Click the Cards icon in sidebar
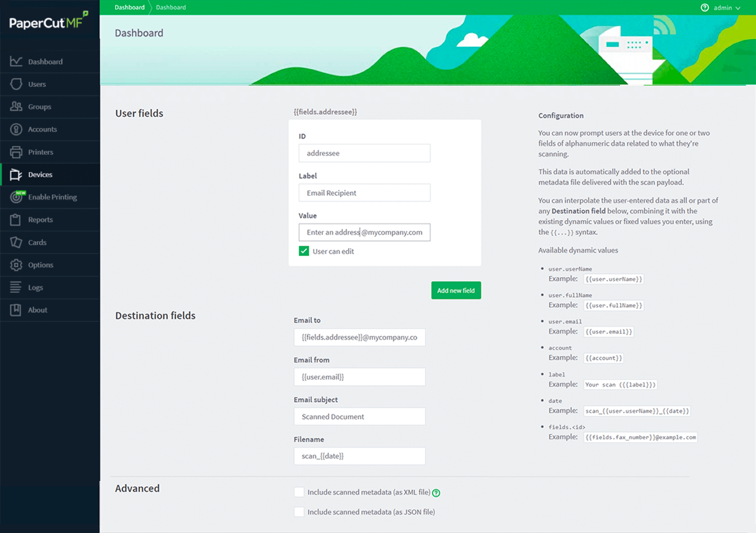 click(16, 242)
